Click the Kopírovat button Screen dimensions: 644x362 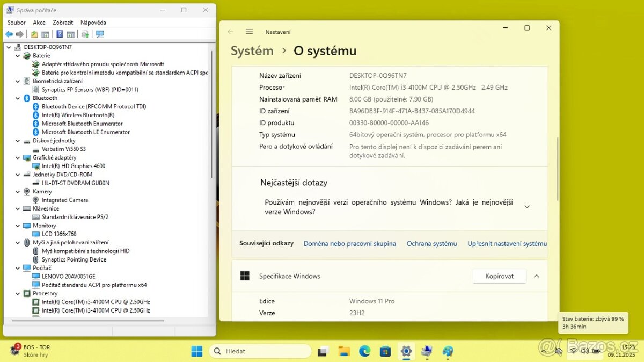pos(499,276)
